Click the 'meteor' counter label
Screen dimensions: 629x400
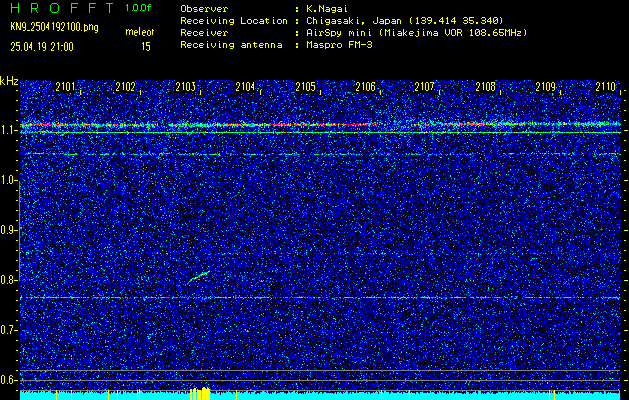click(x=140, y=32)
